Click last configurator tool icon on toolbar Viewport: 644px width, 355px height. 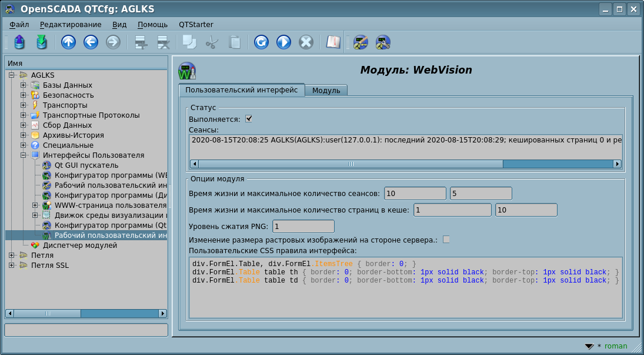[x=383, y=42]
